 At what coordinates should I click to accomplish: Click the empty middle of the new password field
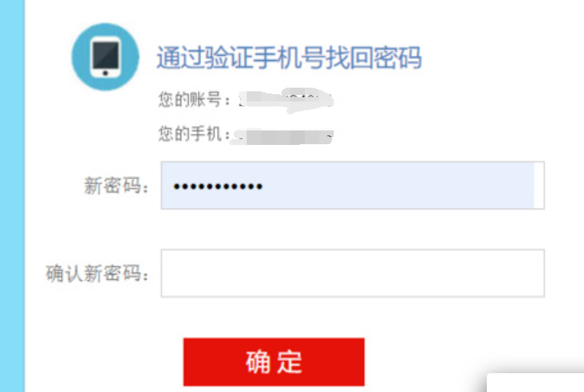click(x=398, y=185)
